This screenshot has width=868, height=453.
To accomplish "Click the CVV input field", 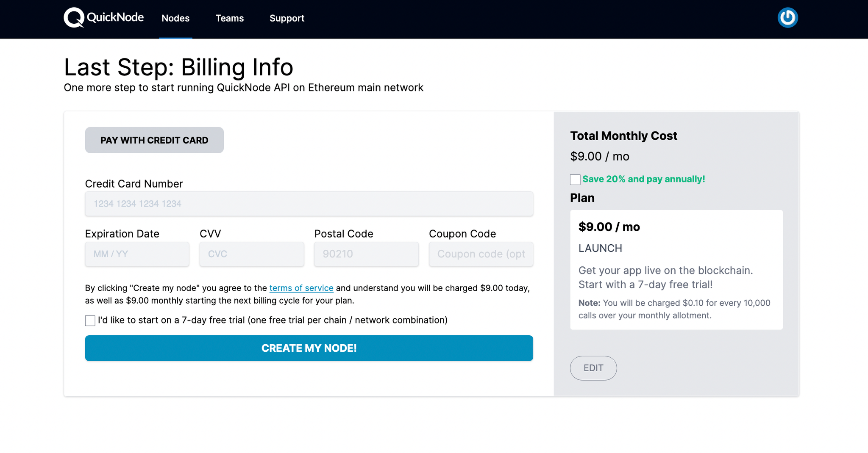I will point(252,254).
